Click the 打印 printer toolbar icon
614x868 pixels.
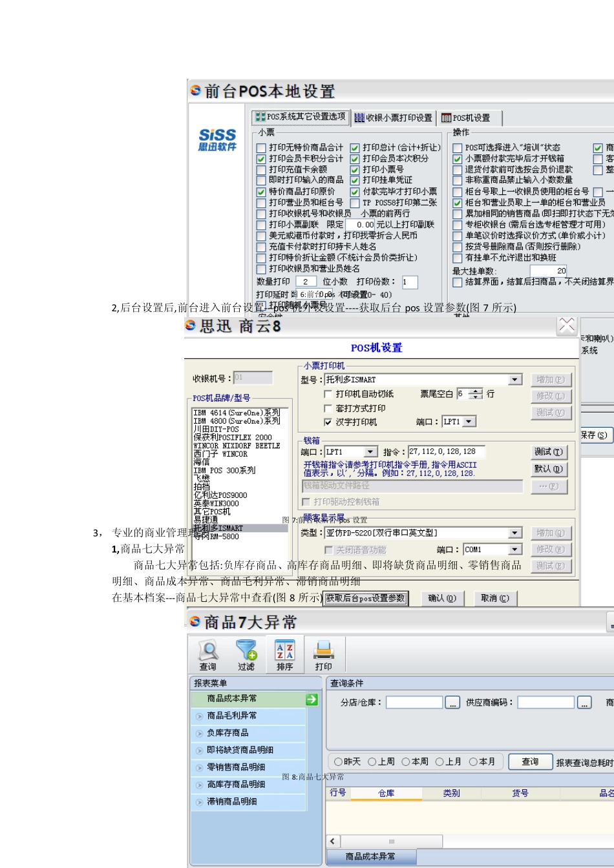point(323,650)
